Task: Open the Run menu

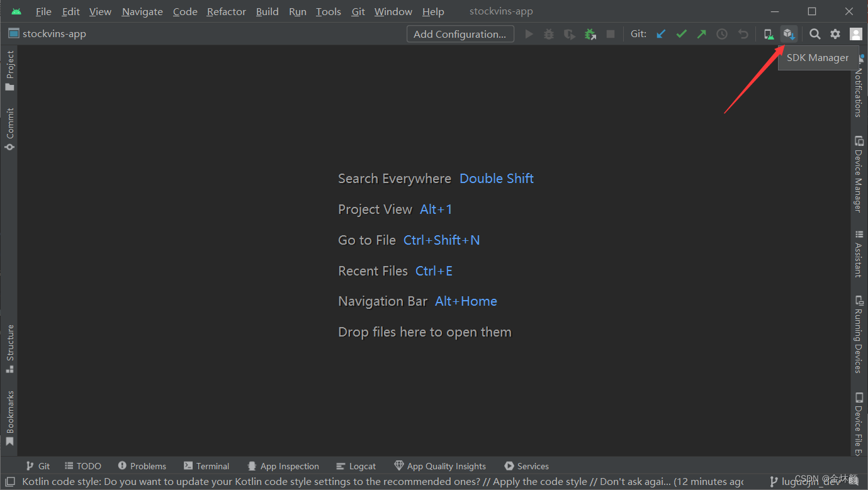Action: coord(298,11)
